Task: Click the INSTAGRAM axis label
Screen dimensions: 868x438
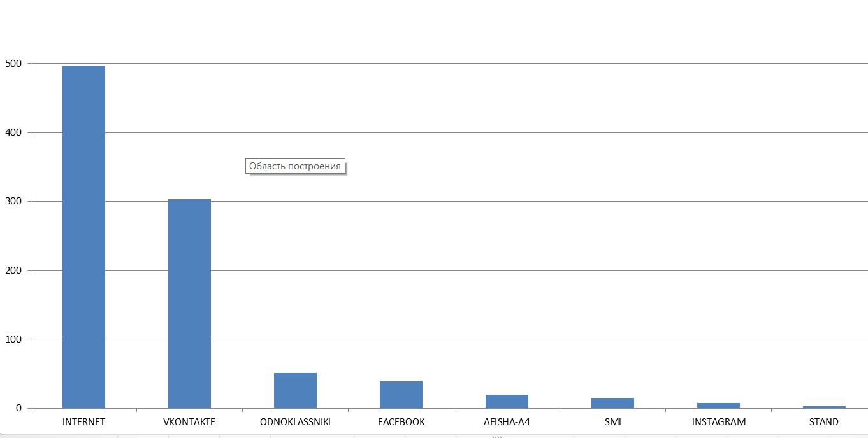Action: (x=718, y=422)
